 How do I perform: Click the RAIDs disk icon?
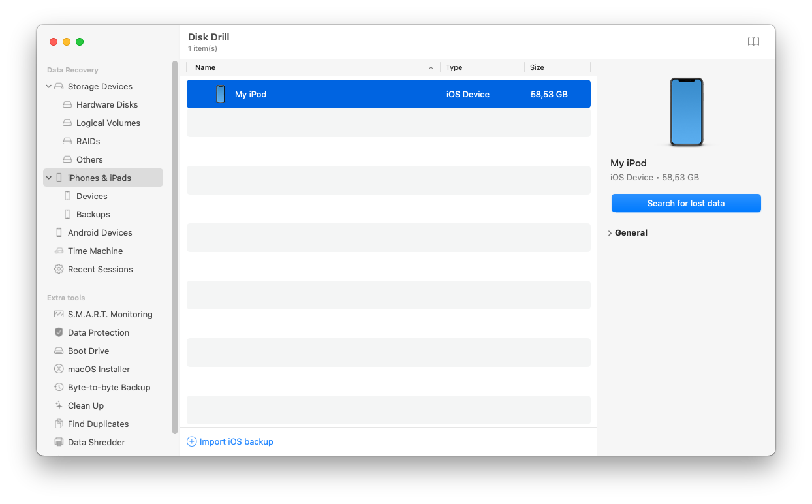67,141
